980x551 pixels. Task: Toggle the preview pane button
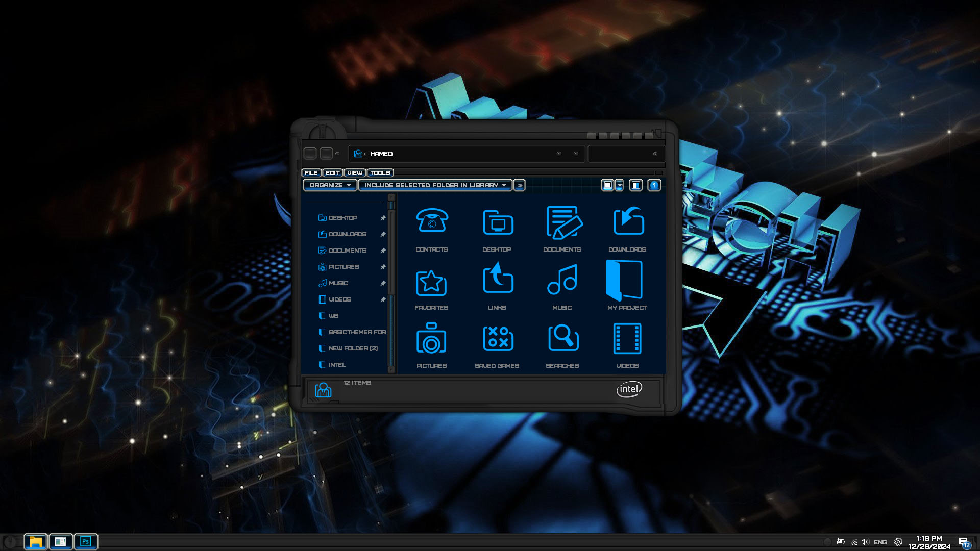tap(635, 185)
